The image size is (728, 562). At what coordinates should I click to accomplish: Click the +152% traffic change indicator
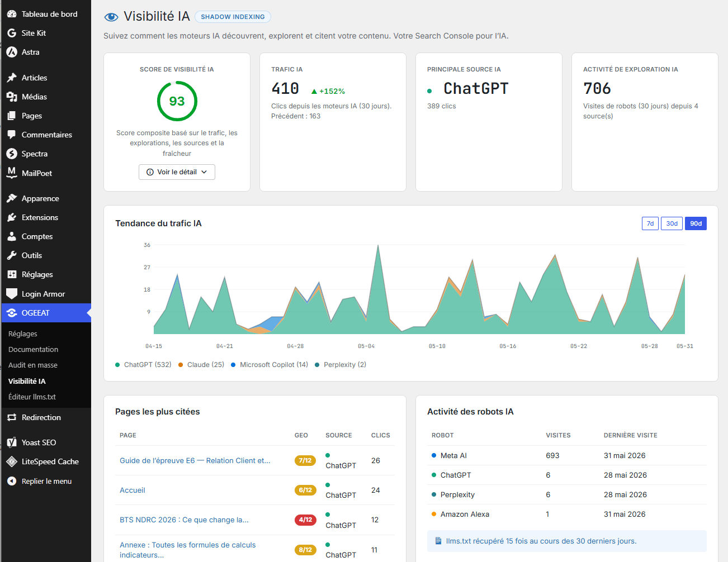pyautogui.click(x=328, y=91)
